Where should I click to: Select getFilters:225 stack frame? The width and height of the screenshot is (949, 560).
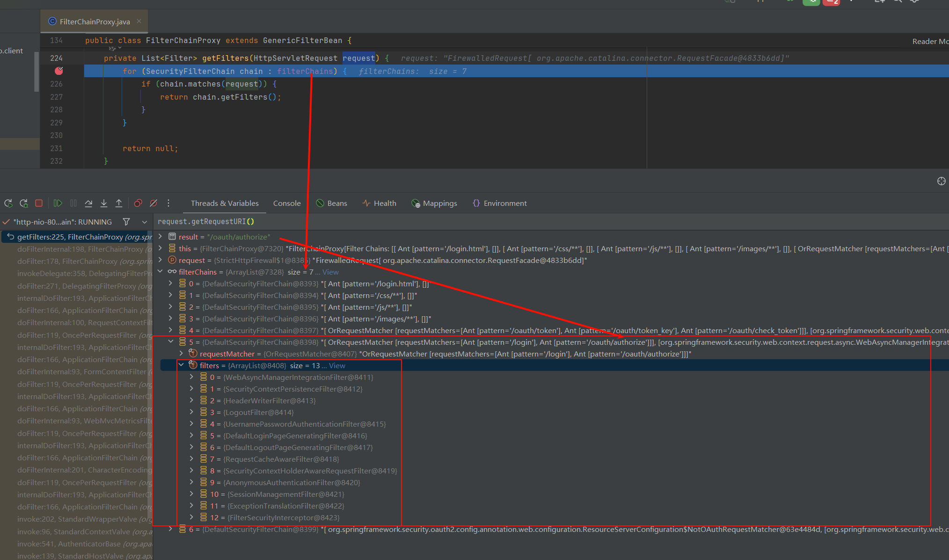tap(77, 237)
